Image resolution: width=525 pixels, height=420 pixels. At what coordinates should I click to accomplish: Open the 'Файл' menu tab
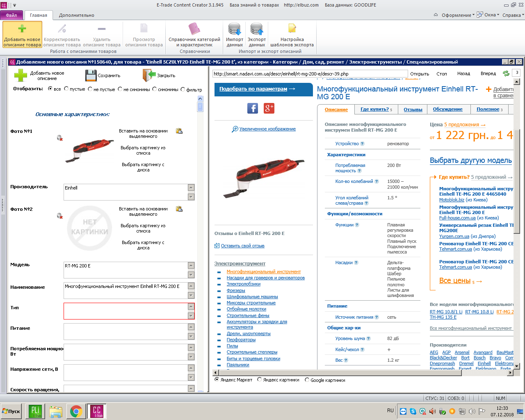[x=11, y=15]
